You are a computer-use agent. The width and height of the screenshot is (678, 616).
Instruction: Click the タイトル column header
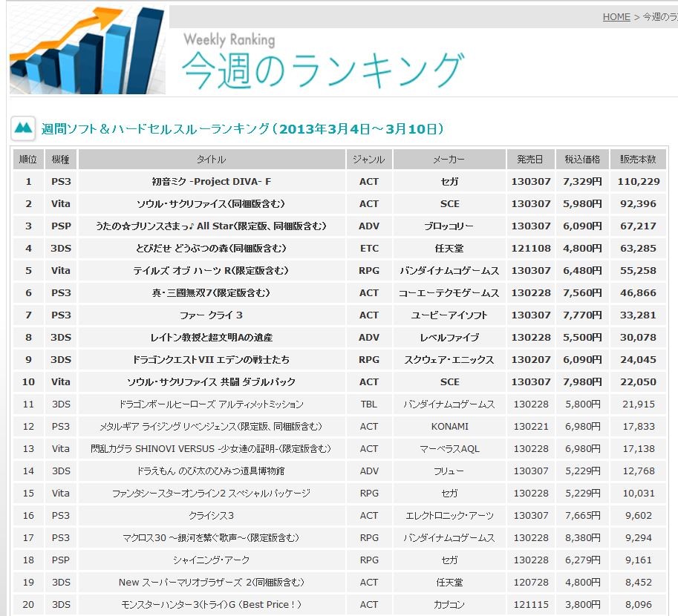click(212, 159)
